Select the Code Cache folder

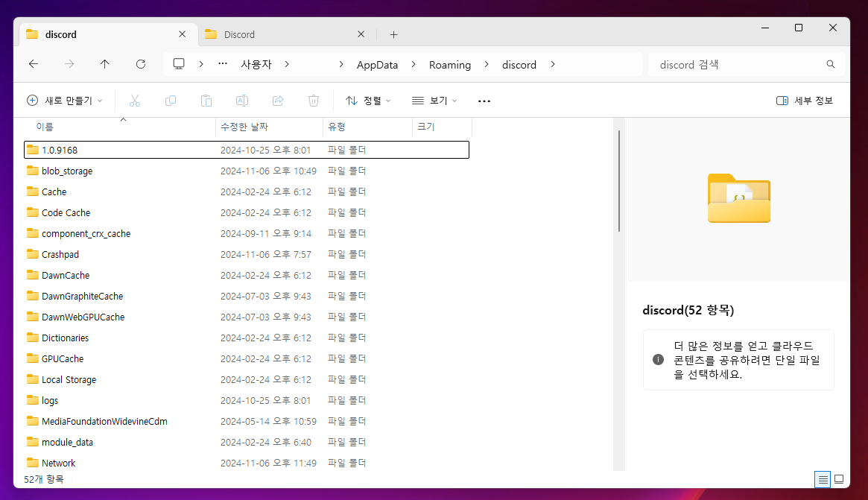click(247, 212)
